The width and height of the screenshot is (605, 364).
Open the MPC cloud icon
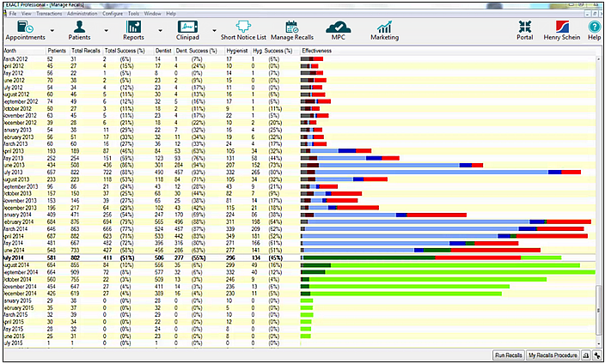339,30
